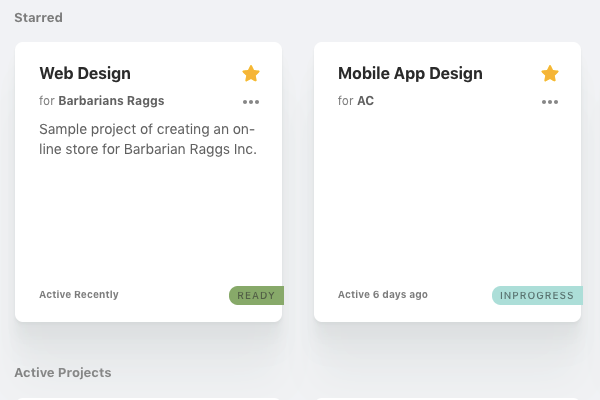This screenshot has height=400, width=600.
Task: Open the Web Design project title
Action: pos(85,73)
